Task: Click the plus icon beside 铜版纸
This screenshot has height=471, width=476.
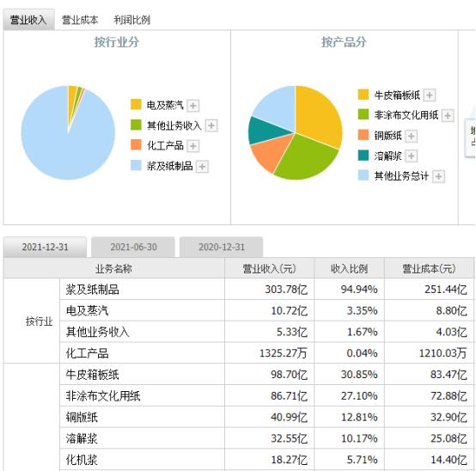Action: point(411,136)
